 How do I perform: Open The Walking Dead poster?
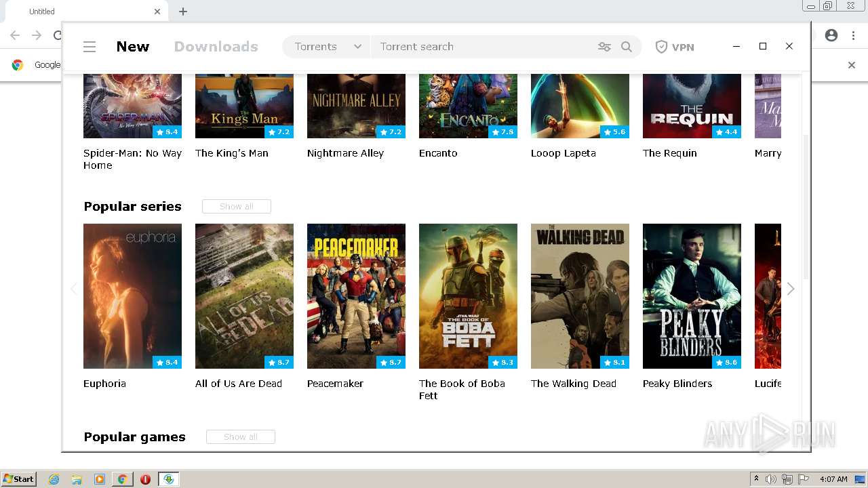[x=580, y=296]
